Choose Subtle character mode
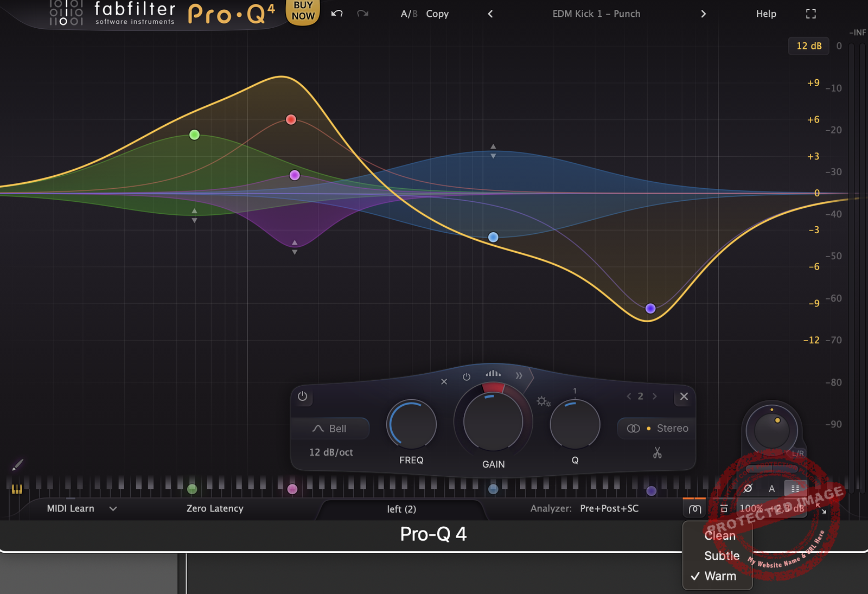Screen dimensions: 868x594 tap(722, 555)
